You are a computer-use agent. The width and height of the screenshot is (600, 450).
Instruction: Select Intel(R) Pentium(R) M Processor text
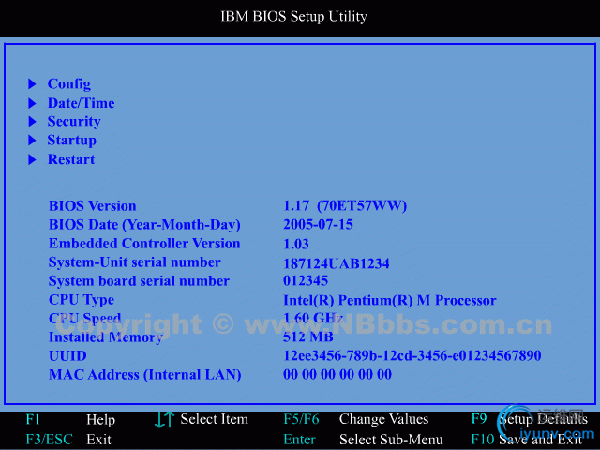click(390, 300)
